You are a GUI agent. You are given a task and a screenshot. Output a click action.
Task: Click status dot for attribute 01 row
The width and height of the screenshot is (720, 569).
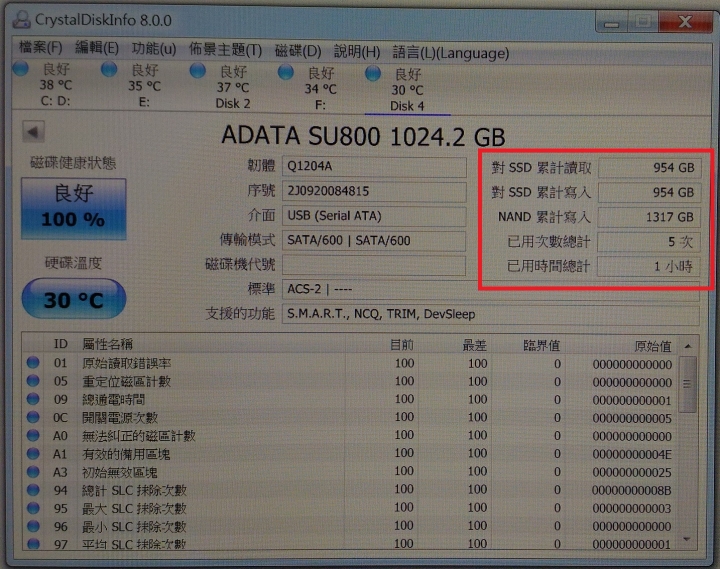click(x=33, y=362)
